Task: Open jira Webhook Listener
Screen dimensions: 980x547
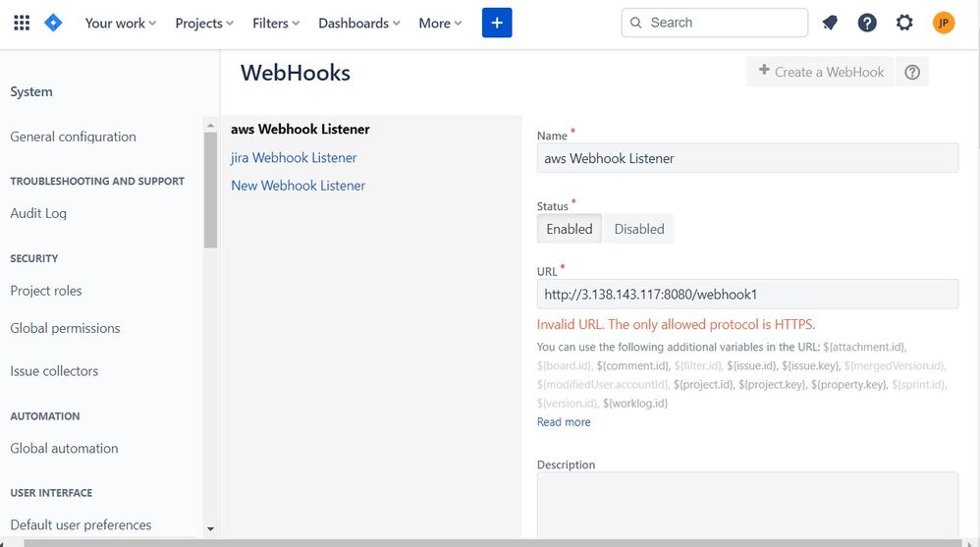Action: [294, 157]
